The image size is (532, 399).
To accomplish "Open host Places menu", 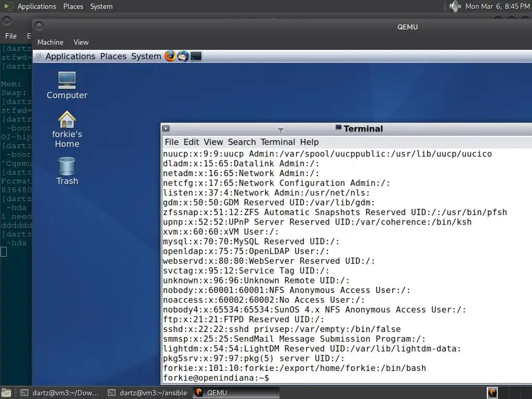I will [73, 6].
